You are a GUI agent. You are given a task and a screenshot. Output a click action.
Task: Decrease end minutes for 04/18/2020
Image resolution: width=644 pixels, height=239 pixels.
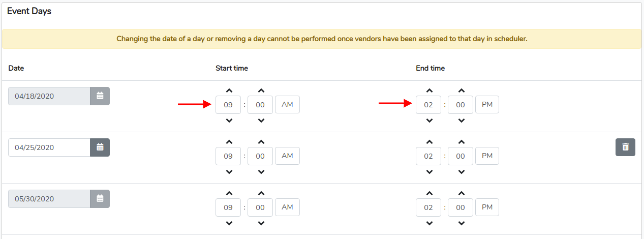coord(461,121)
